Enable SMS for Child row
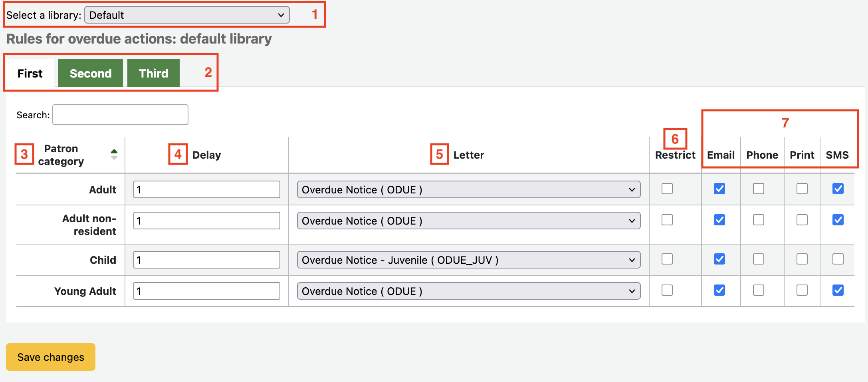 838,259
